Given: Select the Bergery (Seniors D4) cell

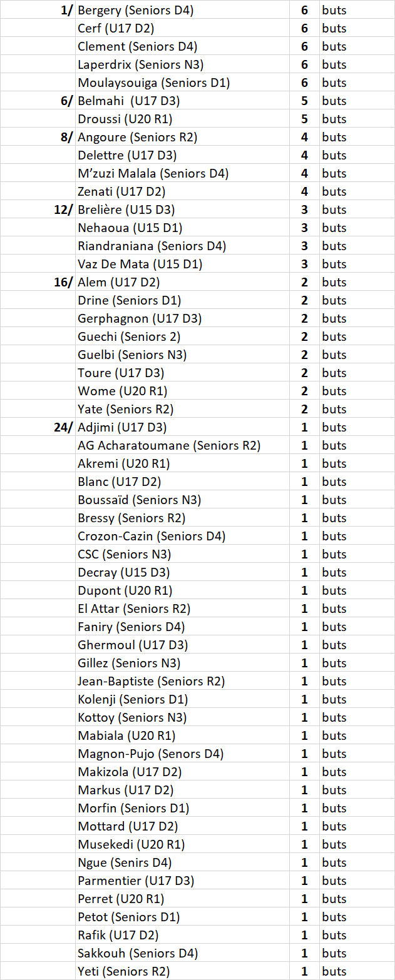Looking at the screenshot, I should 183,10.
